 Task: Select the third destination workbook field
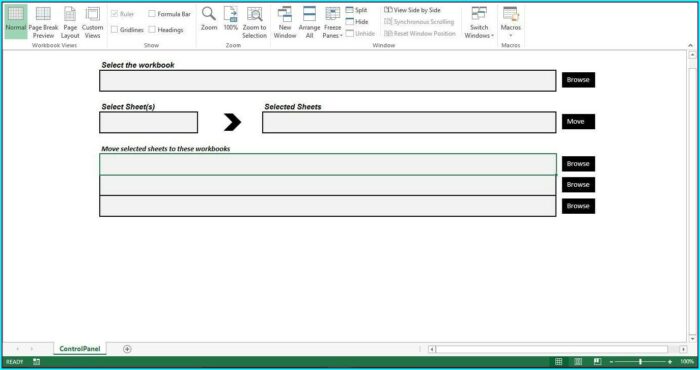coord(328,206)
